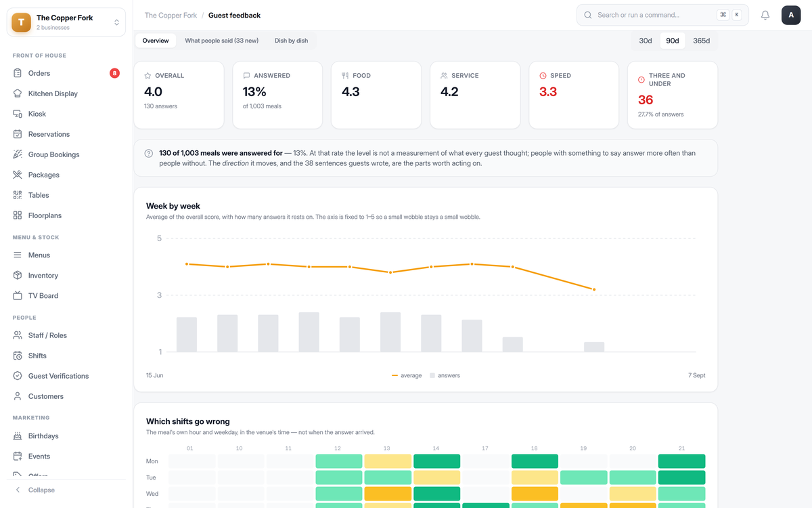The height and width of the screenshot is (508, 812).
Task: Focus the search or command field
Action: click(x=662, y=15)
